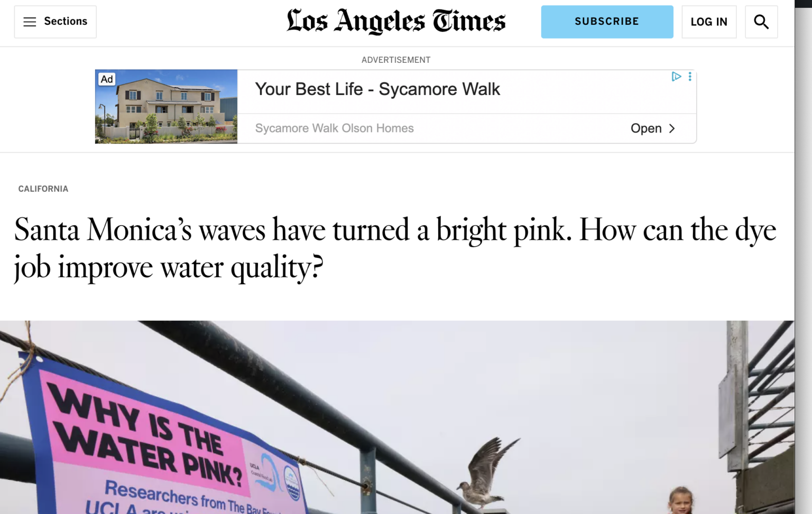Click the chevron arrow beside Open
The width and height of the screenshot is (812, 514).
click(672, 128)
